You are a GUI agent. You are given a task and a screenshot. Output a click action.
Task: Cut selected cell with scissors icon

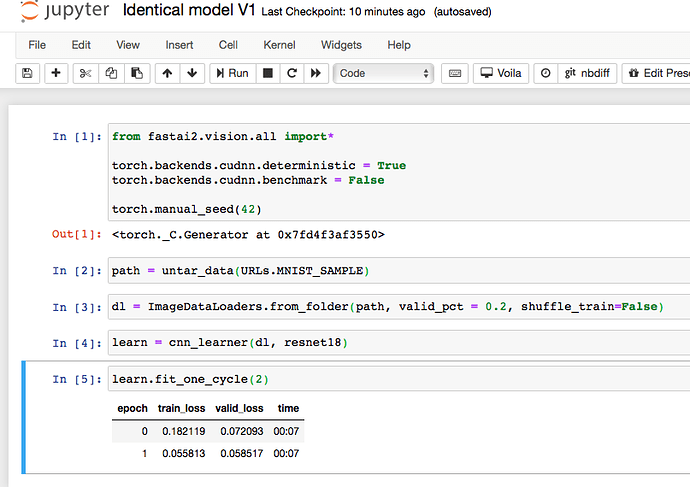(85, 73)
